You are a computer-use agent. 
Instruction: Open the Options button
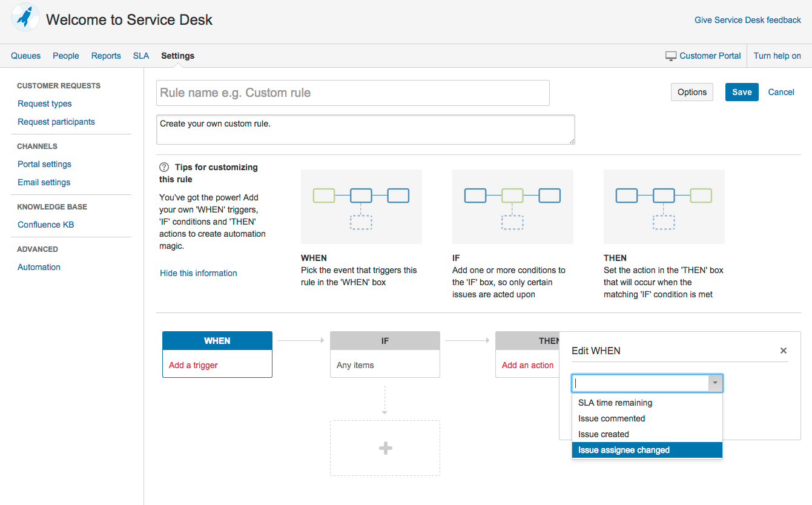pyautogui.click(x=692, y=92)
